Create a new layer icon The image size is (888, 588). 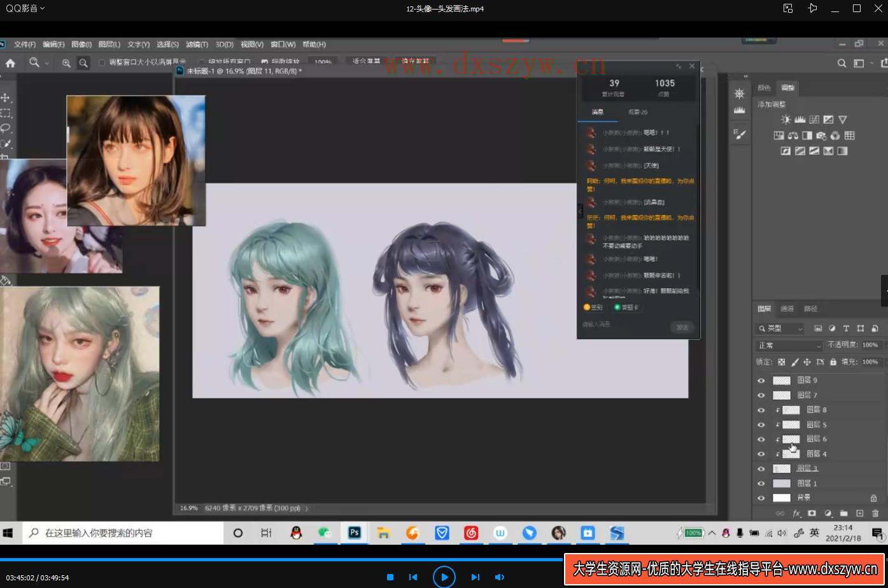coord(859,513)
